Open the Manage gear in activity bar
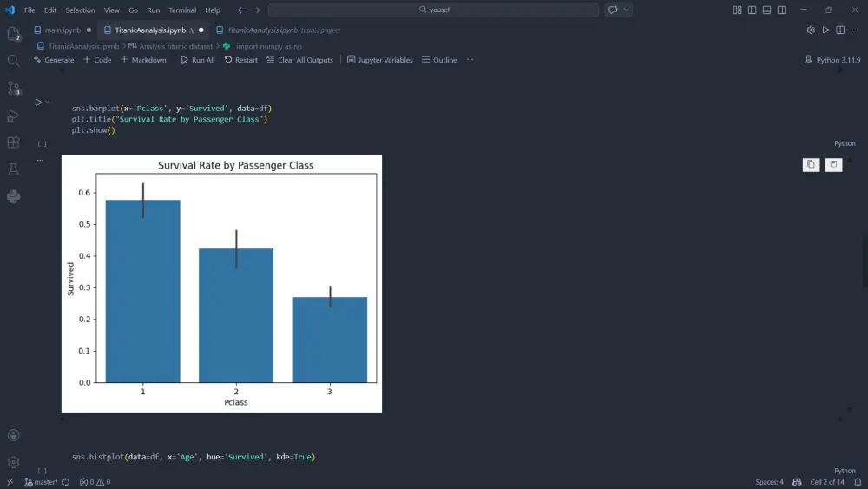 (x=13, y=462)
